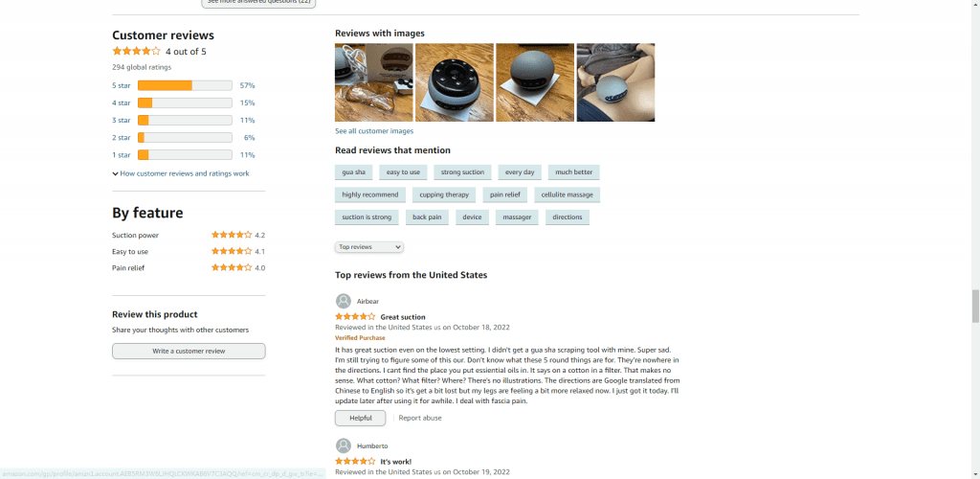Select the 'directions' mention tag
The height and width of the screenshot is (479, 980).
click(x=568, y=217)
